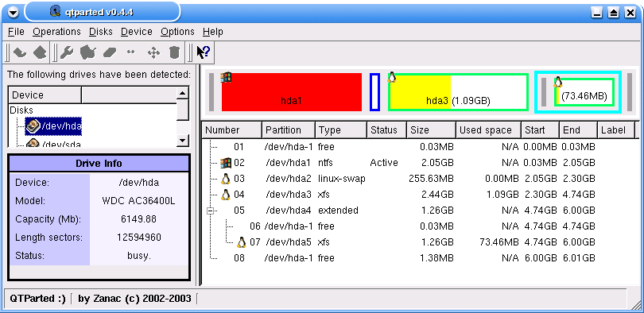Viewport: 644px width, 313px height.
Task: Open the Device menu
Action: click(x=137, y=32)
